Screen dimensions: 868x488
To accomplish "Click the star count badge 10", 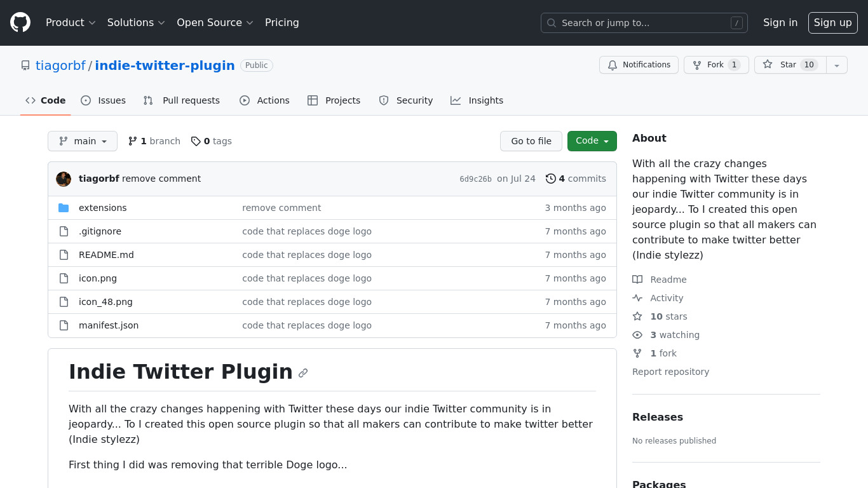I will point(809,65).
